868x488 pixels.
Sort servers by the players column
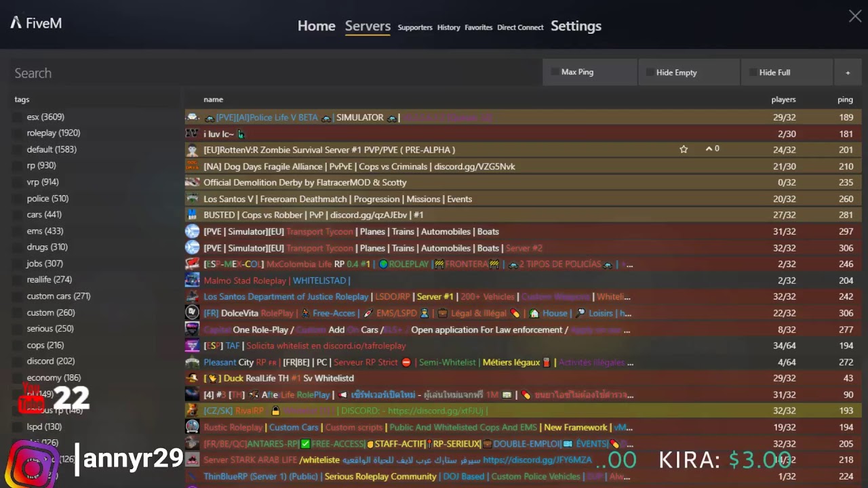[783, 100]
